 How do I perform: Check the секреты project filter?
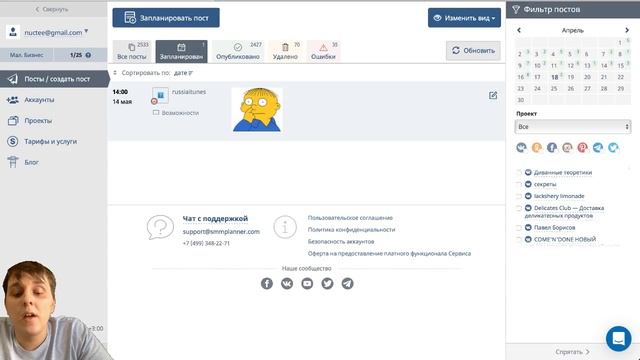(x=519, y=184)
